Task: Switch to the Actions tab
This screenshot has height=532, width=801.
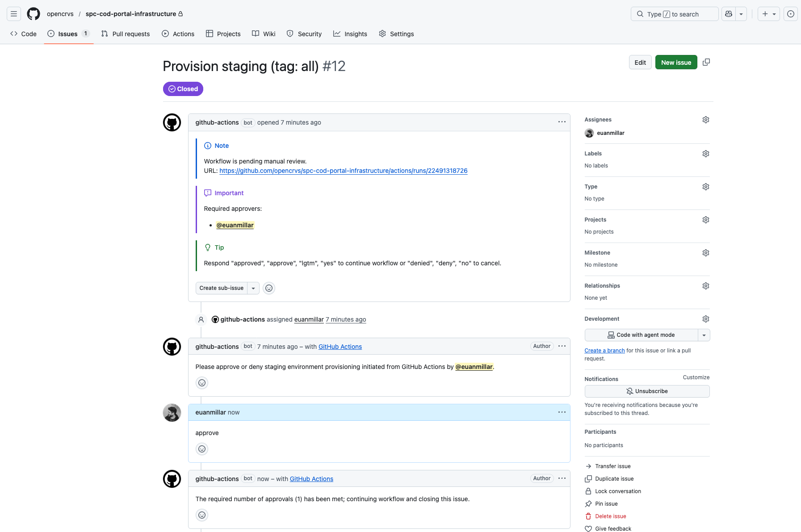Action: (178, 34)
